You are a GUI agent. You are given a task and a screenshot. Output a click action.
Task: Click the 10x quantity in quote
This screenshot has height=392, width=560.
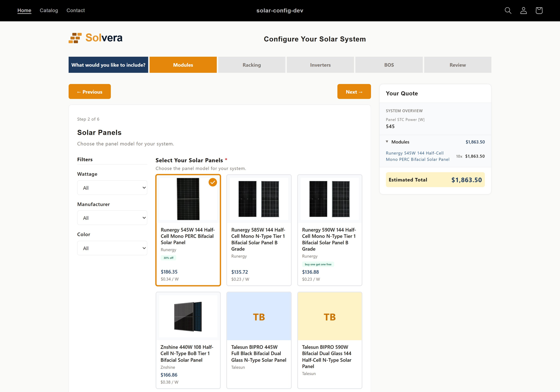[x=459, y=156]
